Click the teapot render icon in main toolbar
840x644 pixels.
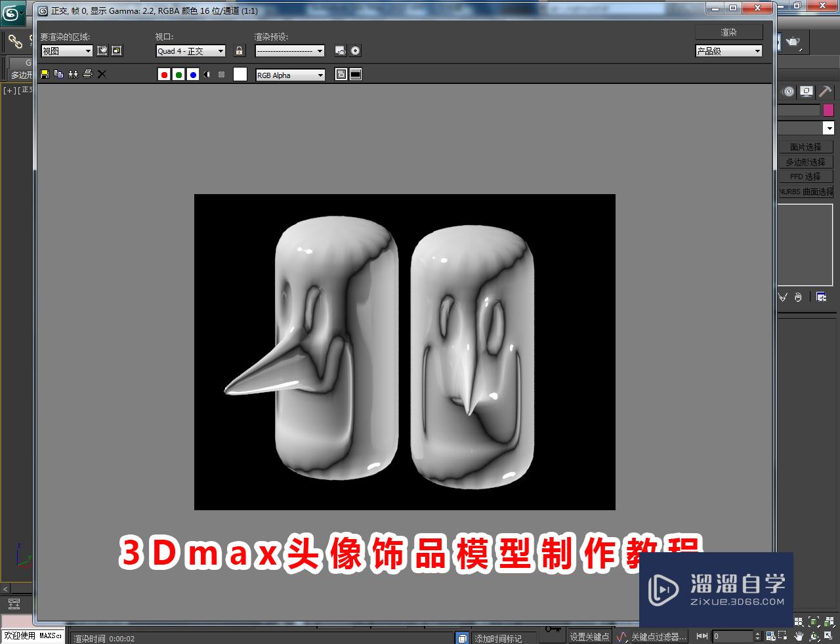point(793,42)
